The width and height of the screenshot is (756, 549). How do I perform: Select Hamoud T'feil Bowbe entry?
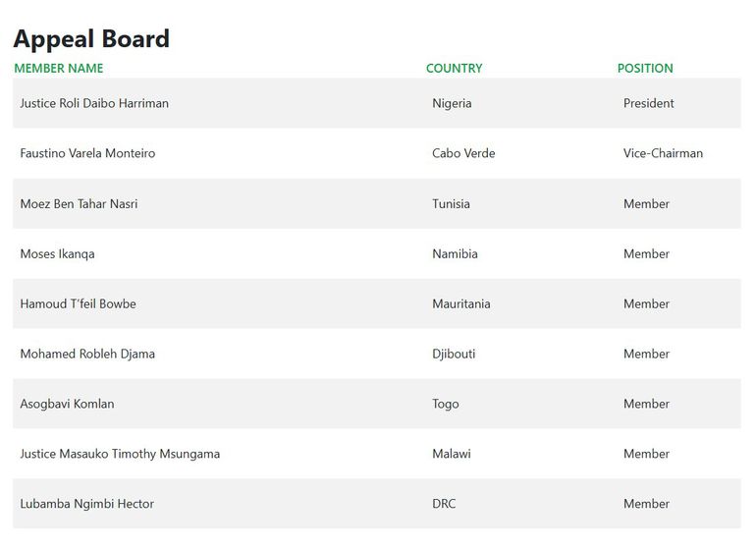click(78, 304)
